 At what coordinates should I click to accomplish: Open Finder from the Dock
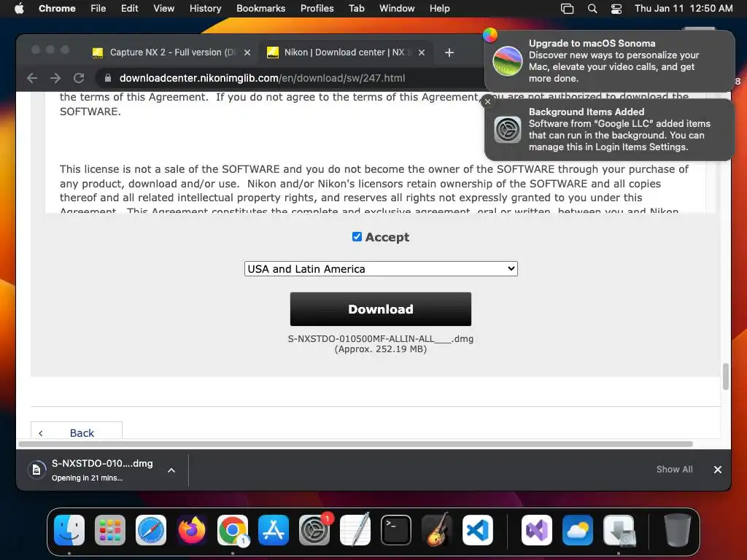(x=69, y=530)
